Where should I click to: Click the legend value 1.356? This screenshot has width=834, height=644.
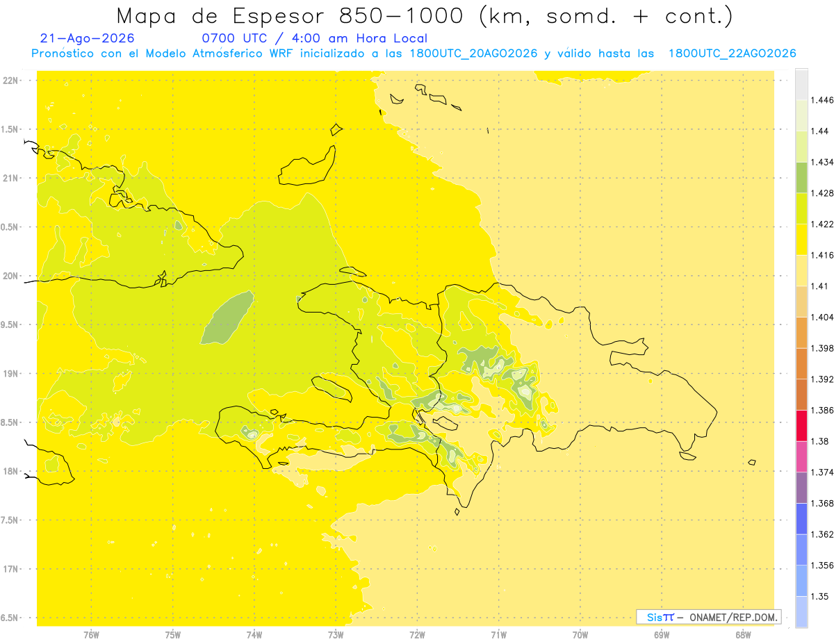[x=824, y=565]
